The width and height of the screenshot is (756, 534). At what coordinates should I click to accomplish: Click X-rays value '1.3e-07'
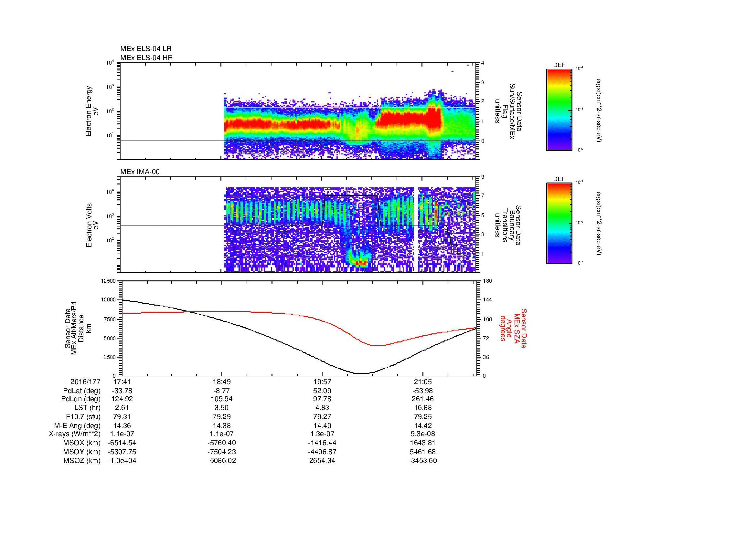(322, 434)
